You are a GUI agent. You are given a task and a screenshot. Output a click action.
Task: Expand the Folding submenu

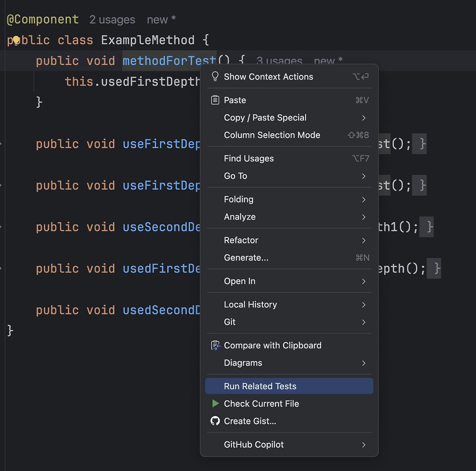(289, 199)
